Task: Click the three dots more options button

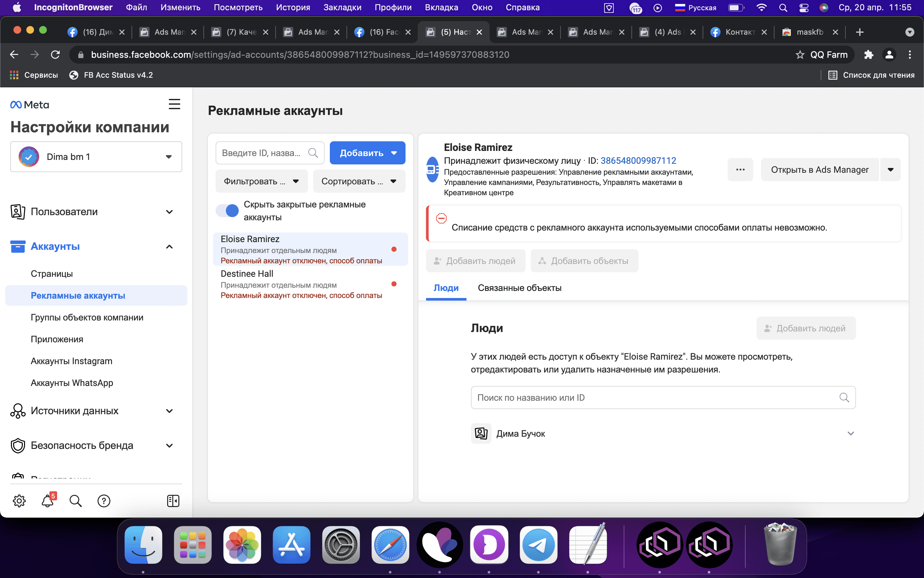Action: click(740, 169)
